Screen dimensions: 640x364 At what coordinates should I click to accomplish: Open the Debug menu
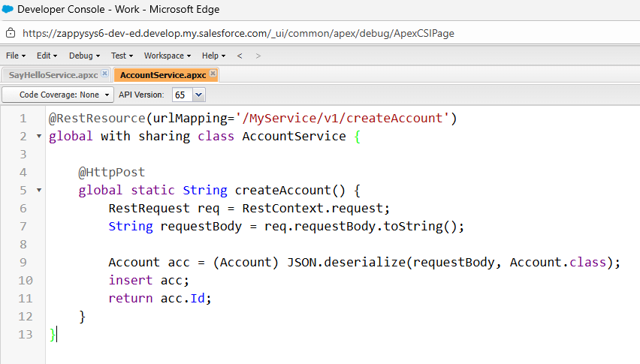tap(83, 56)
